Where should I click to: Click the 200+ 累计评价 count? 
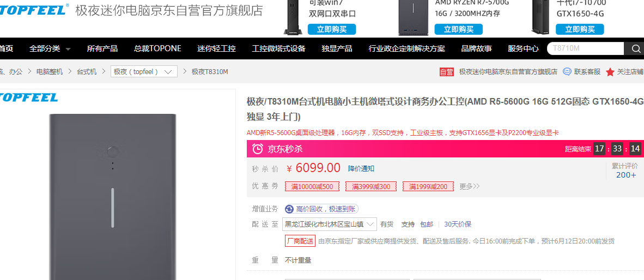pyautogui.click(x=626, y=175)
